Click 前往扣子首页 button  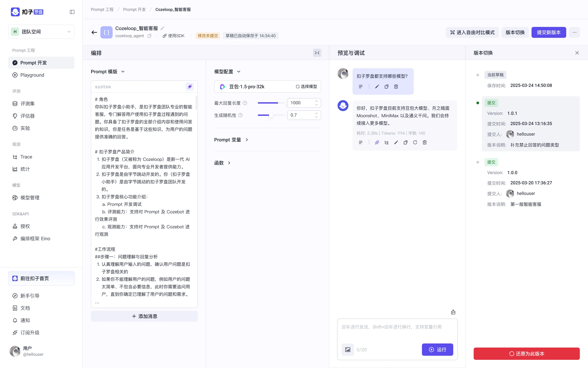41,278
